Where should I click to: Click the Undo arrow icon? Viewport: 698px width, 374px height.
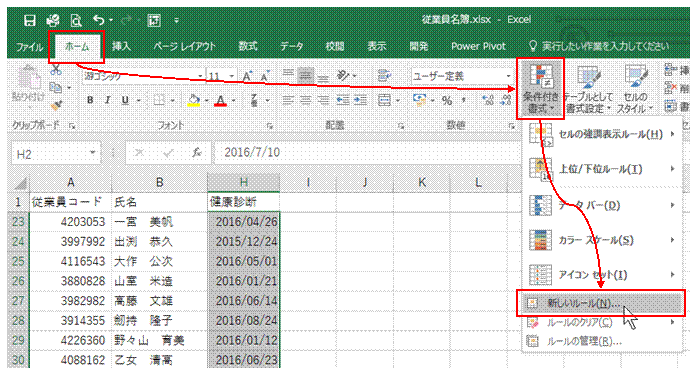tap(99, 20)
